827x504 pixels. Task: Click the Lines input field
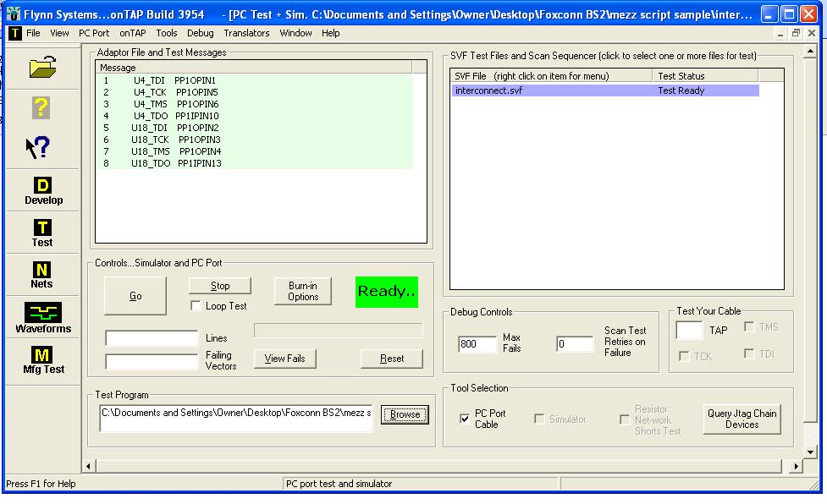(152, 337)
